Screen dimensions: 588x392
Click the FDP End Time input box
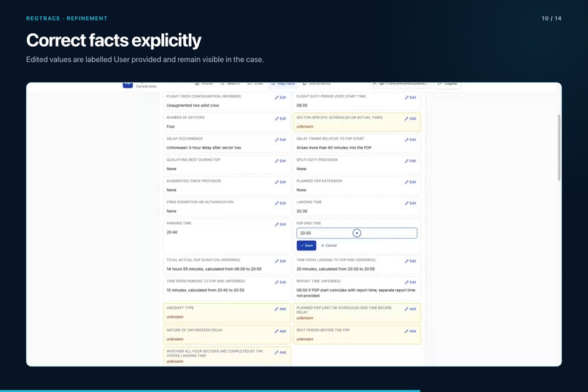[x=357, y=233]
